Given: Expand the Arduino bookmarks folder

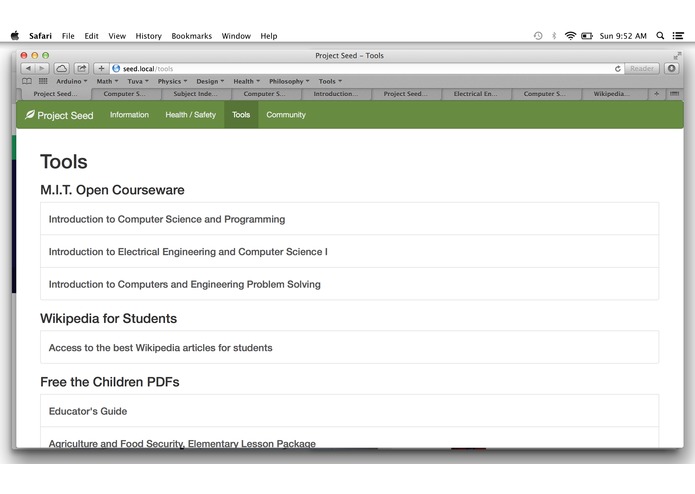Looking at the screenshot, I should 71,81.
